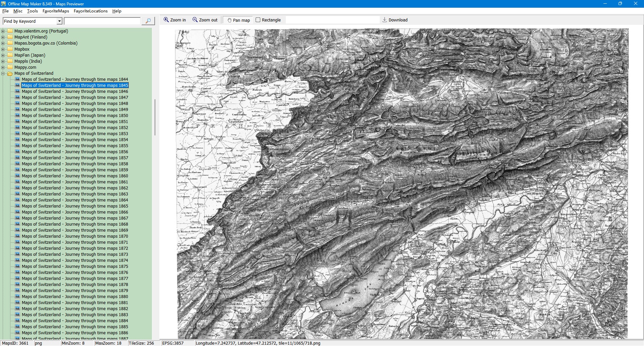Viewport: 644px width, 346px height.
Task: Select Journey through time maps 1875
Action: click(x=75, y=267)
